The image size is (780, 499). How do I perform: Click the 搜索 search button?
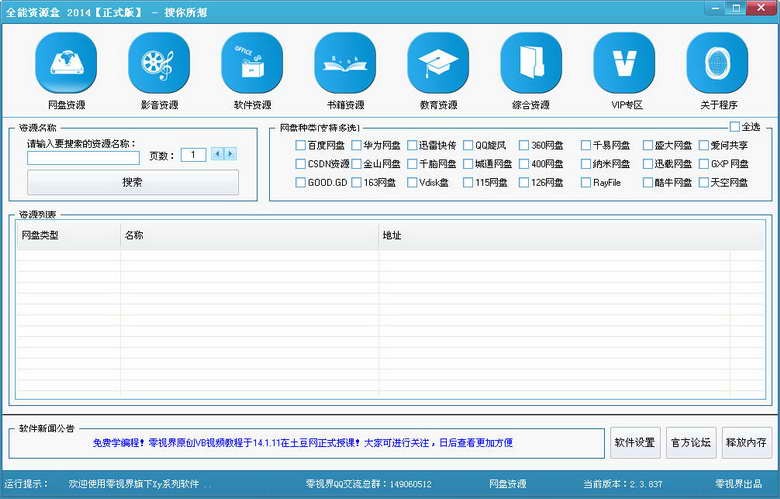tap(133, 182)
